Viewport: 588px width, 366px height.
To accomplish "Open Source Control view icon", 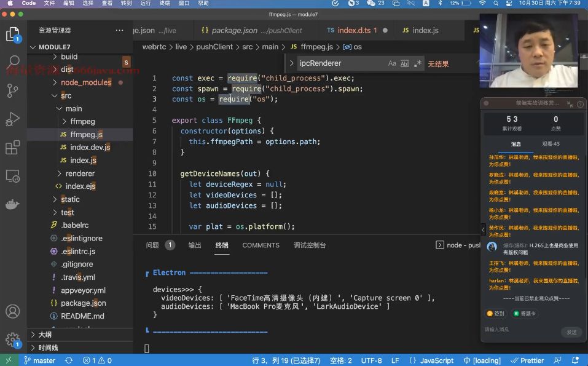I will pyautogui.click(x=12, y=90).
